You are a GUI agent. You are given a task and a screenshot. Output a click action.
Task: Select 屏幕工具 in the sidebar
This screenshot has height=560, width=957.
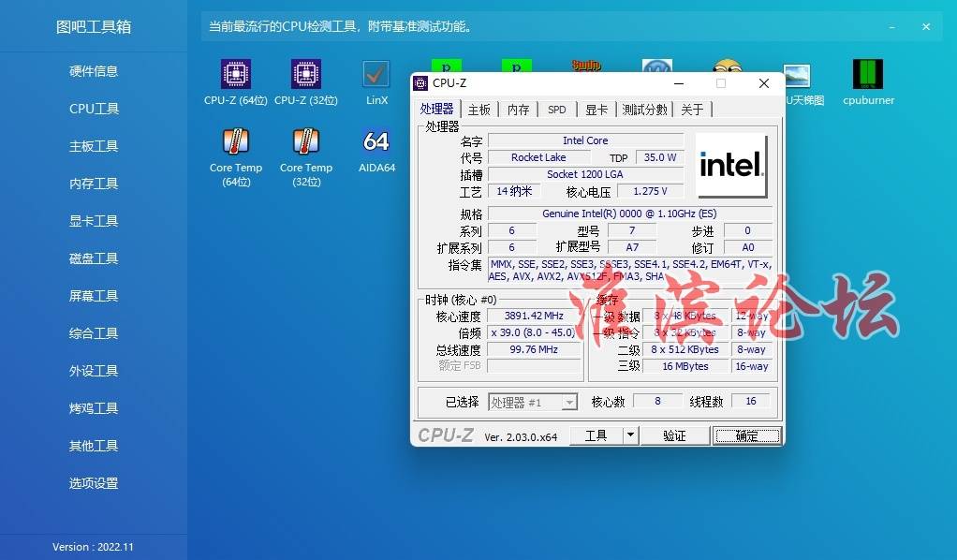tap(94, 296)
